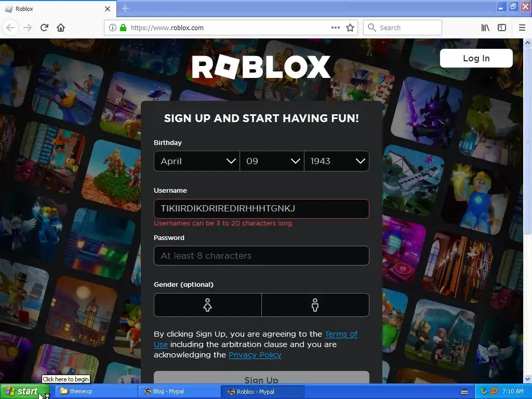This screenshot has width=532, height=399.
Task: Click the Log In button
Action: click(x=476, y=58)
